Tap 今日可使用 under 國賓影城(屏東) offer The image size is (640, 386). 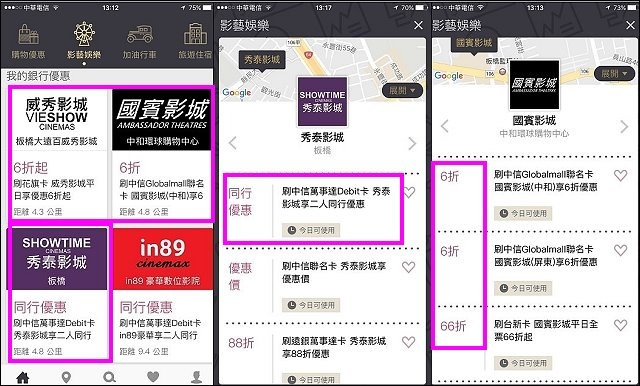coord(523,288)
